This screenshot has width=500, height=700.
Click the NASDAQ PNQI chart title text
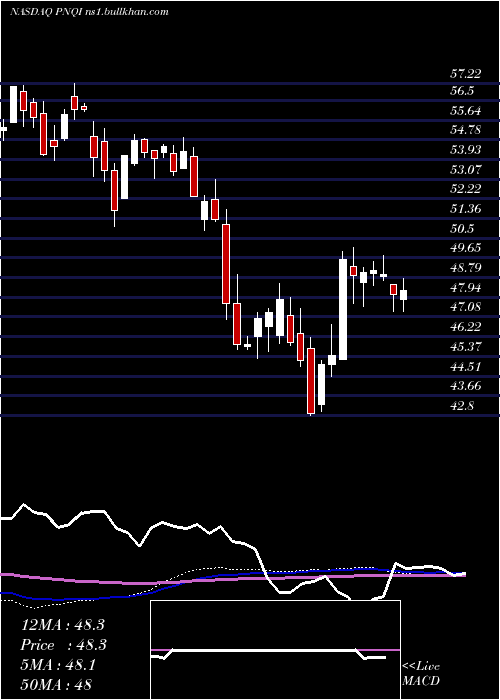coord(89,12)
